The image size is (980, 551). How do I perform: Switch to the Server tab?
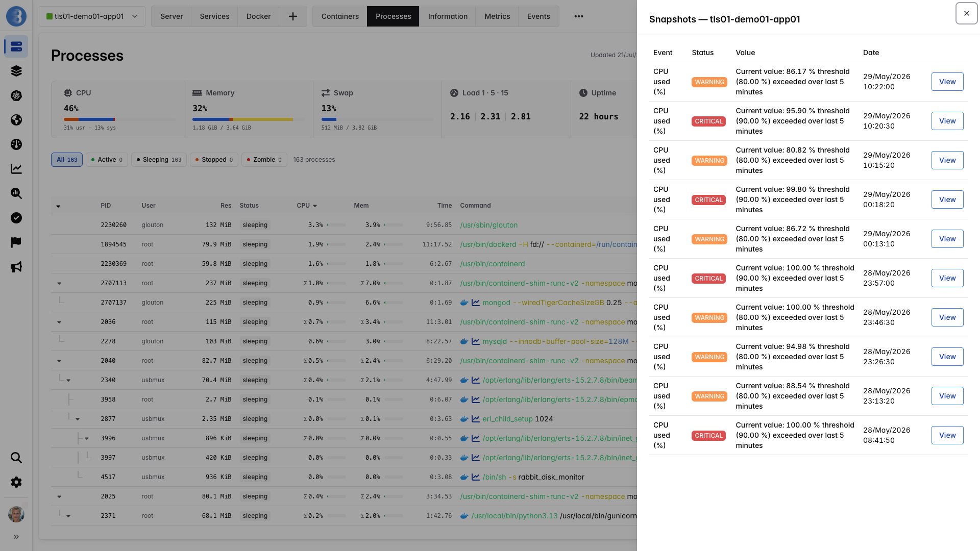coord(171,16)
